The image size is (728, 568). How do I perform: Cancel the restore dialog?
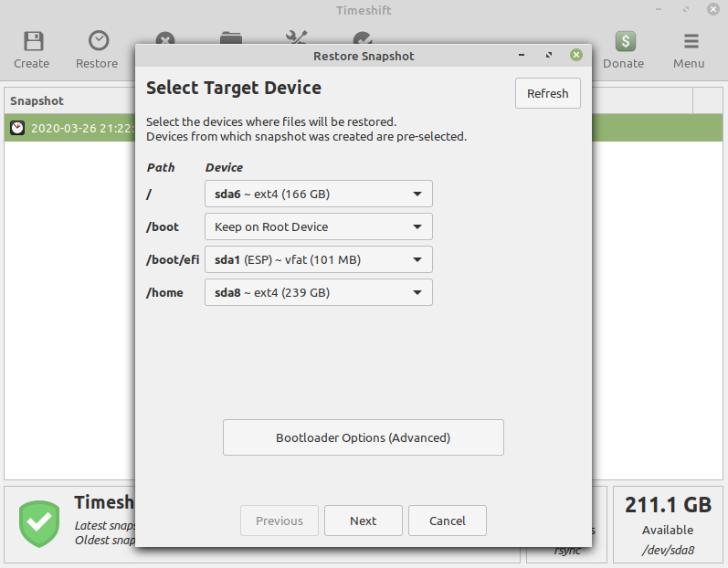[x=447, y=521]
